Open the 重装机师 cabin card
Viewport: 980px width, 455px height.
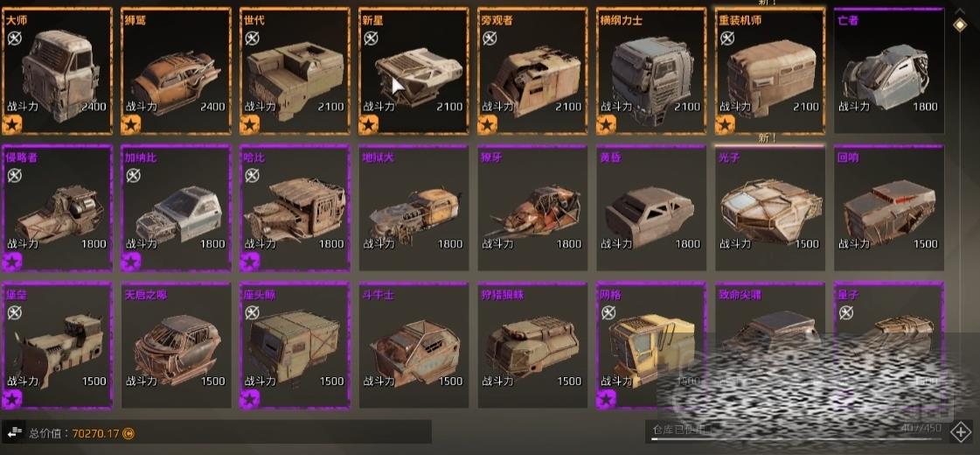[x=770, y=71]
